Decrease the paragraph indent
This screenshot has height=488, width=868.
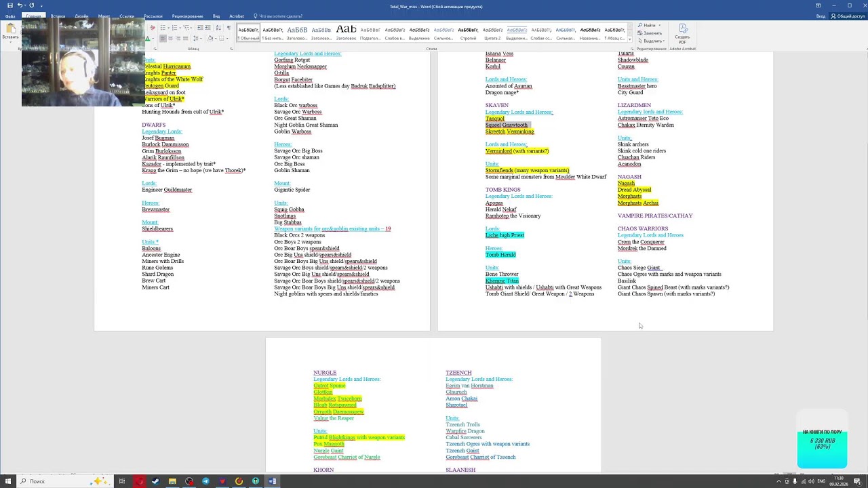pos(200,28)
